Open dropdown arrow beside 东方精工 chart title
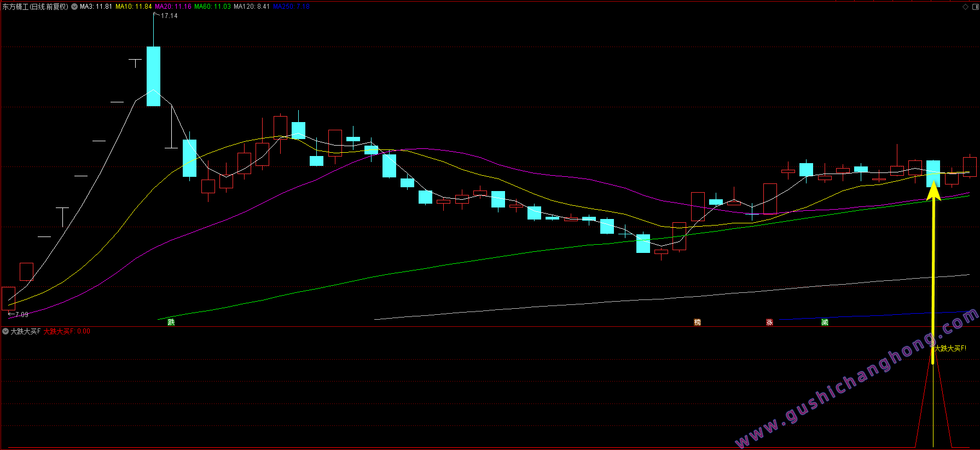The width and height of the screenshot is (980, 450). pos(74,7)
